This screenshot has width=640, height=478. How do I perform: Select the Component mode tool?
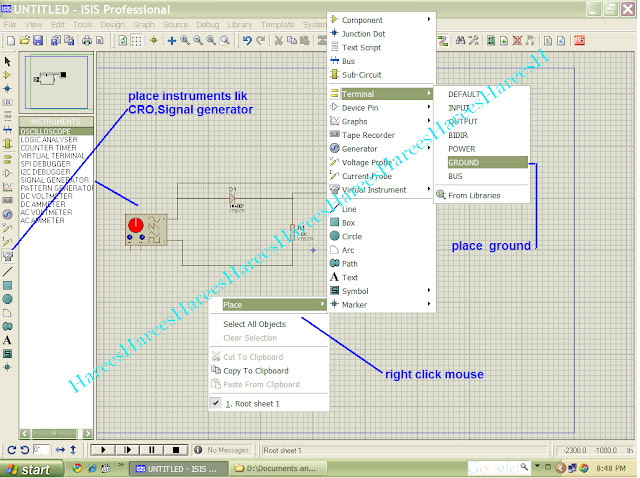(7, 75)
